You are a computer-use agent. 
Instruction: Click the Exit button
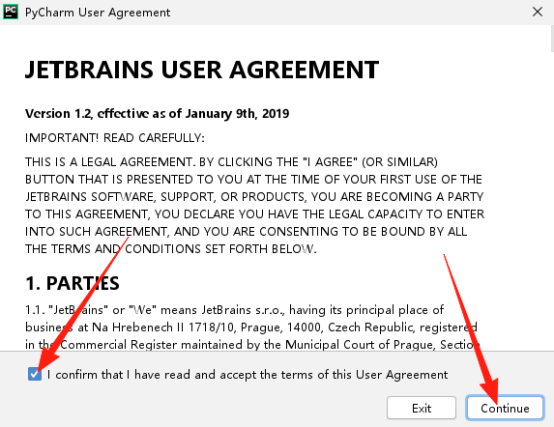click(x=421, y=408)
